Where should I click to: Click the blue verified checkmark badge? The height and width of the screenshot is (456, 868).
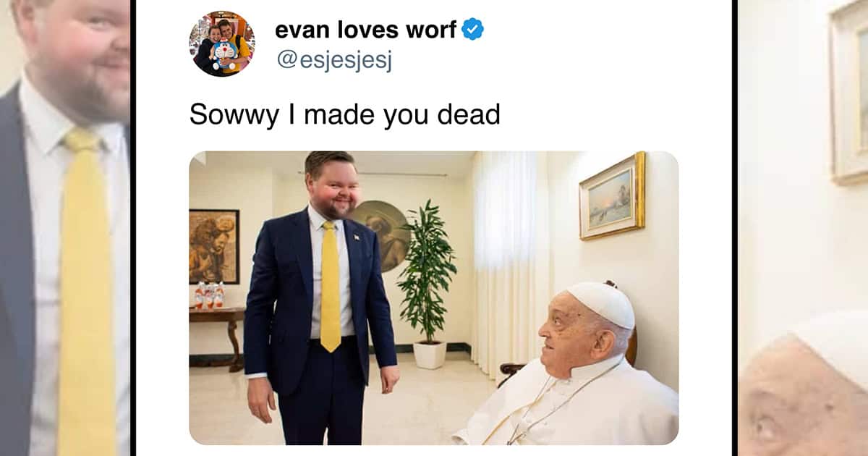(x=473, y=30)
